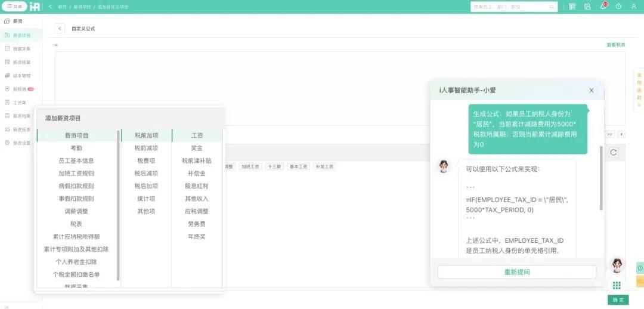Screen dimensions: 644x309
Task: Click the 查看税表 link
Action: (615, 45)
